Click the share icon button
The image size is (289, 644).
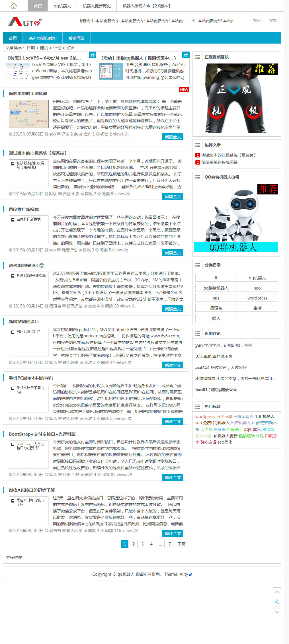coord(277,602)
